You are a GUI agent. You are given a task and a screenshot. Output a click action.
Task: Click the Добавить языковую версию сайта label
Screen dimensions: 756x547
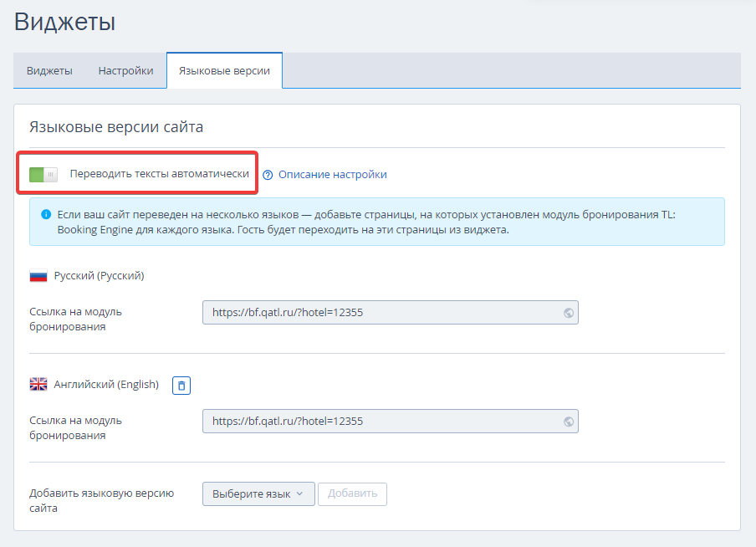pyautogui.click(x=102, y=500)
